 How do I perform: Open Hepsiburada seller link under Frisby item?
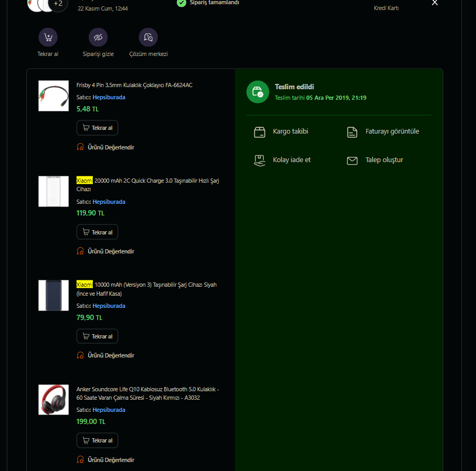[x=109, y=98]
